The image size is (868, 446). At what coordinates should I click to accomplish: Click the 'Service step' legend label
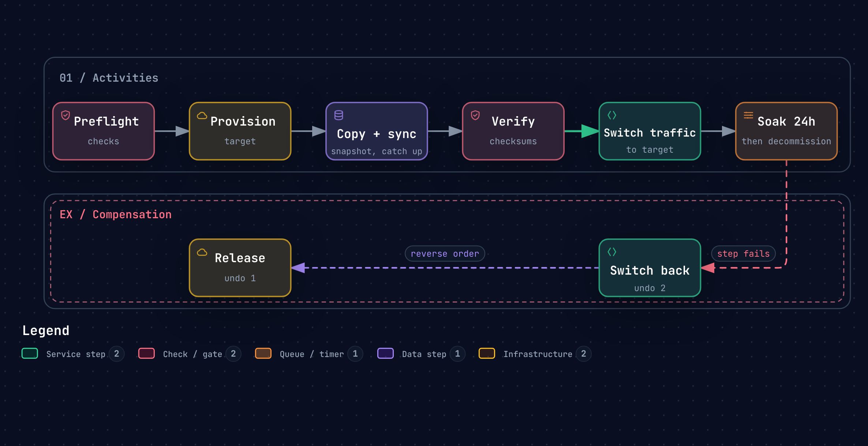click(x=76, y=354)
